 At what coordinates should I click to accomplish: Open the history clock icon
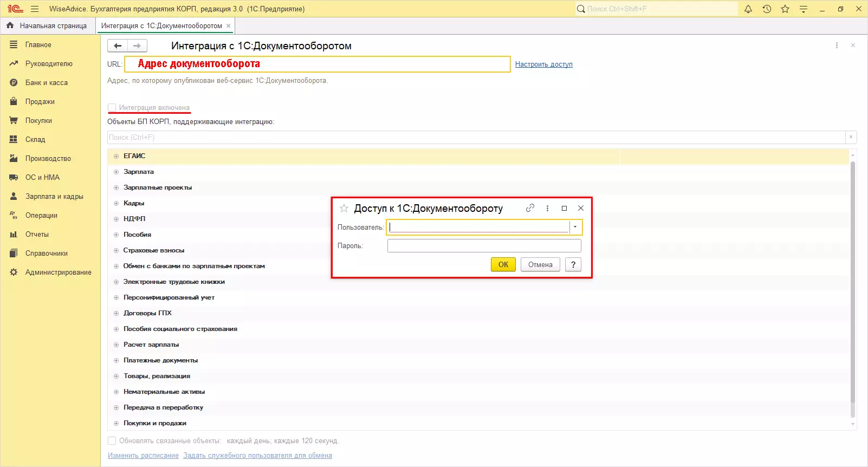click(x=767, y=9)
